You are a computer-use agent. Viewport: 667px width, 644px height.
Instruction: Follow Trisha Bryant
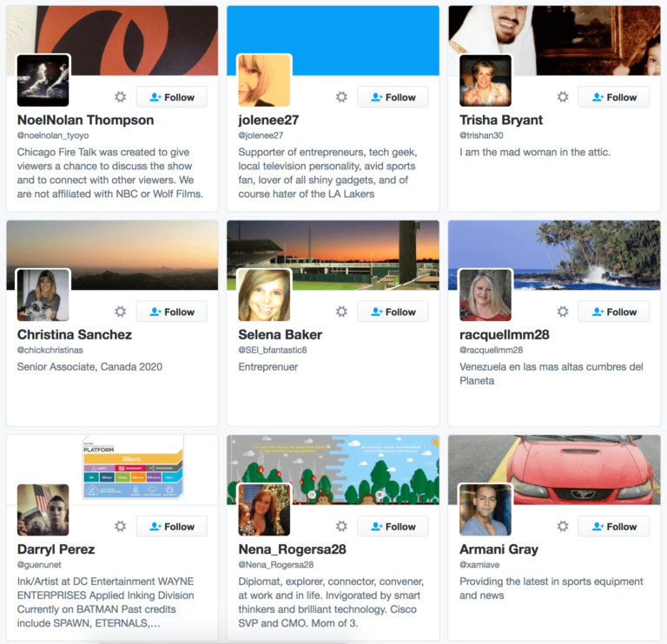[x=614, y=97]
